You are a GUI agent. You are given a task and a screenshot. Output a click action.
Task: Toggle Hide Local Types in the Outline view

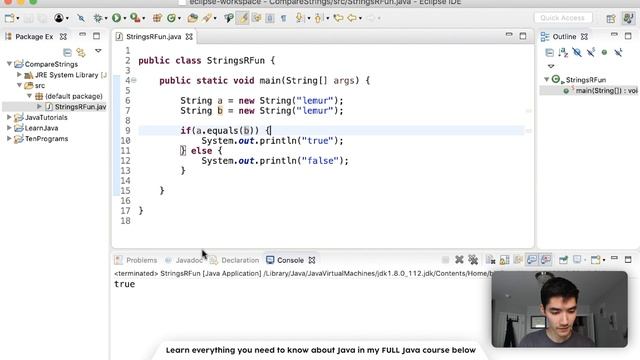tap(618, 52)
